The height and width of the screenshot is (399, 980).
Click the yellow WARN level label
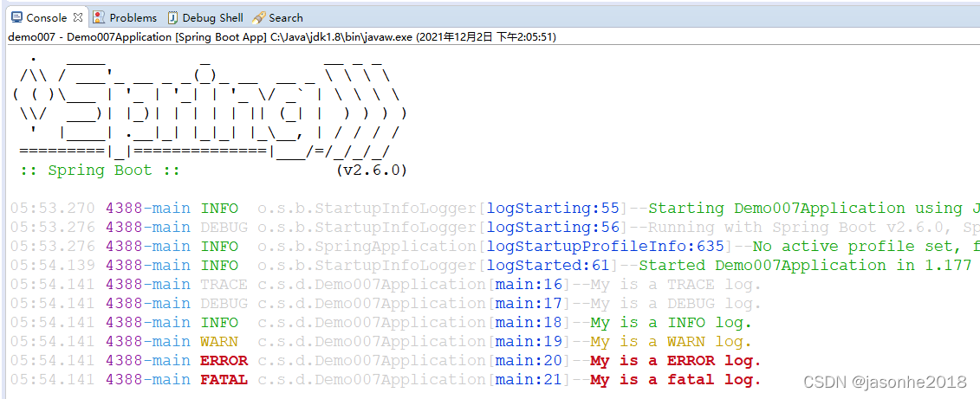tap(218, 342)
